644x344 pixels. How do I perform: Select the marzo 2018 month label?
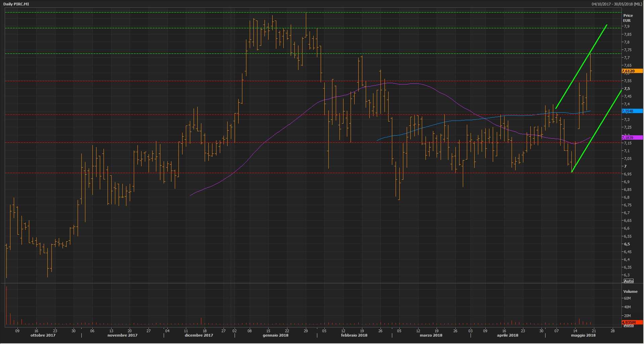click(431, 335)
